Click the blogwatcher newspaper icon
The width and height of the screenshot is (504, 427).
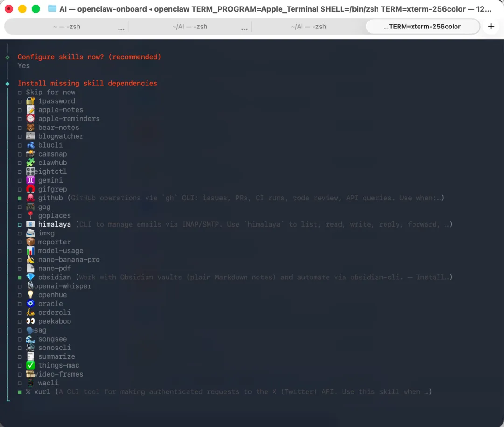[x=30, y=136]
